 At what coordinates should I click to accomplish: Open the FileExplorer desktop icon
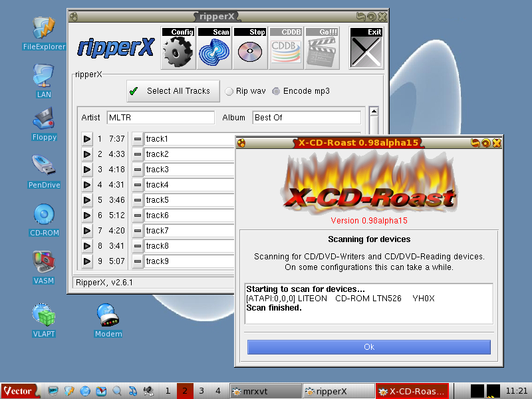[44, 31]
